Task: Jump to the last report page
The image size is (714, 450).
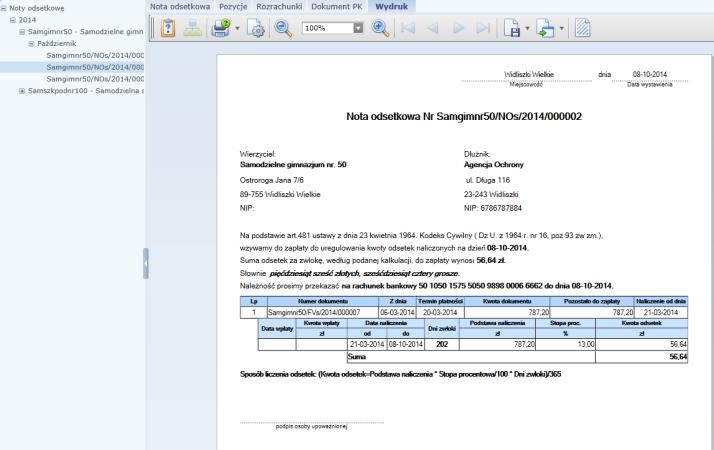Action: [x=483, y=28]
